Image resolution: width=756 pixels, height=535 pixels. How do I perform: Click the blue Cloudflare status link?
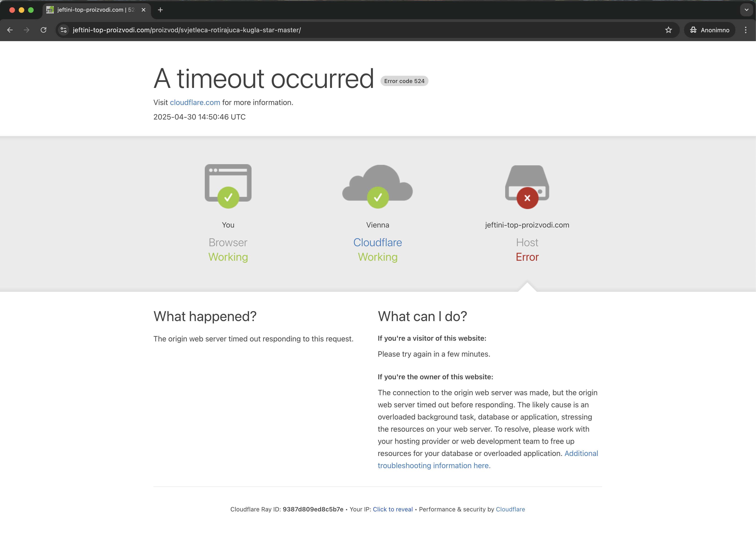click(377, 242)
